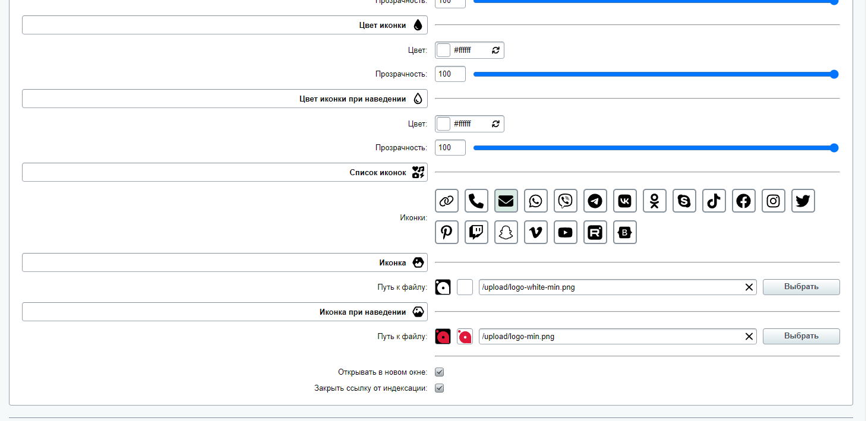Open the color swatch under 'Цвет иконки'

(444, 50)
